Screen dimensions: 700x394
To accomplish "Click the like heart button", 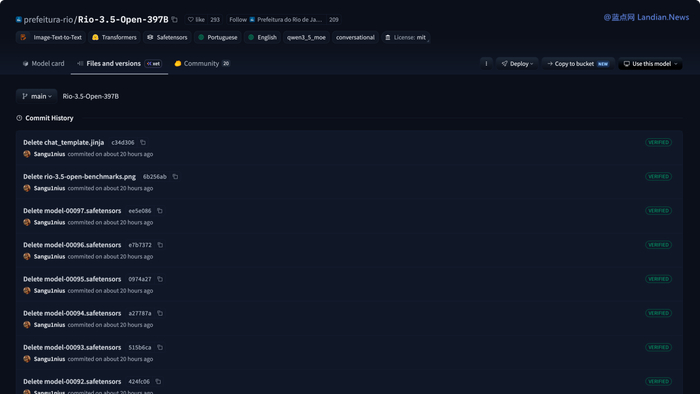I will point(196,20).
